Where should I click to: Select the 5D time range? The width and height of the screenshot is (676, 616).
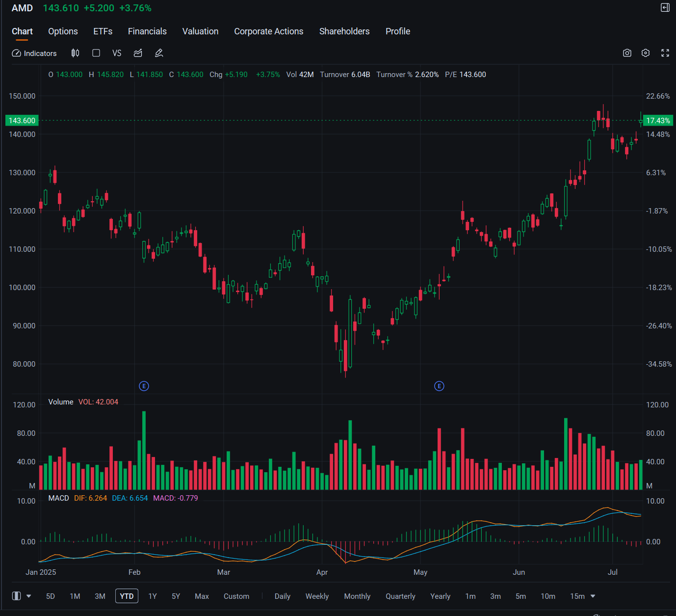pos(51,596)
